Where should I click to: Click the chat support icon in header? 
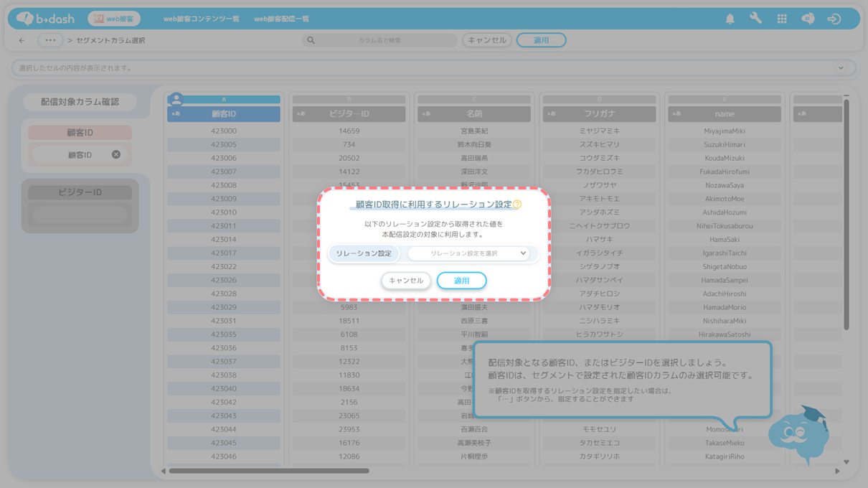pos(808,19)
